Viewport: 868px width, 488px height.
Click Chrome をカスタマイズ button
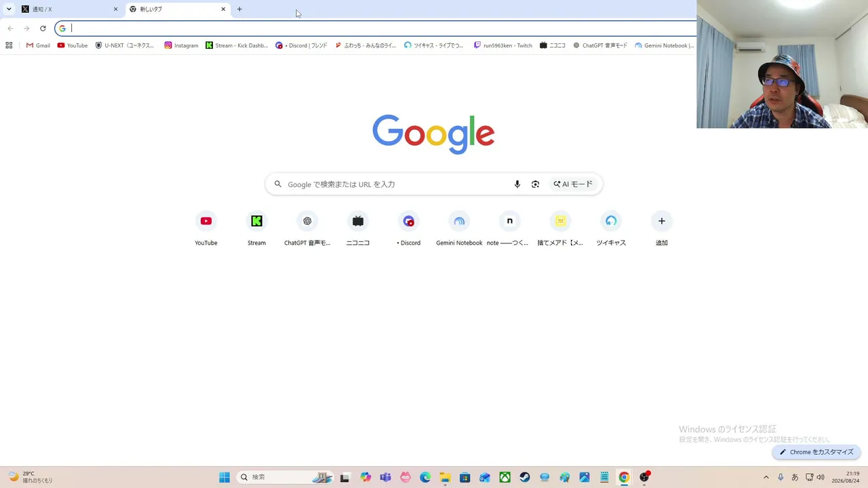(816, 452)
